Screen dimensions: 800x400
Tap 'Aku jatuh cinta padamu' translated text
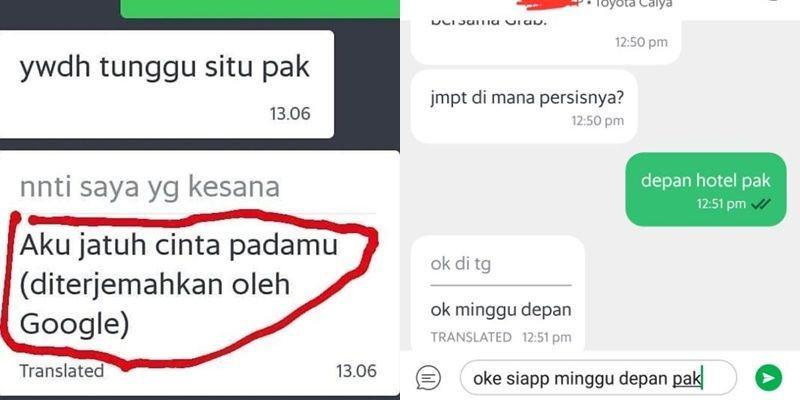click(x=179, y=246)
